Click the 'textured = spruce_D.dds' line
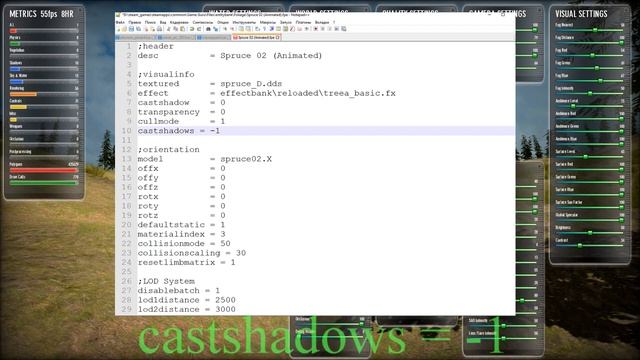Image resolution: width=640 pixels, height=360 pixels. [x=210, y=84]
